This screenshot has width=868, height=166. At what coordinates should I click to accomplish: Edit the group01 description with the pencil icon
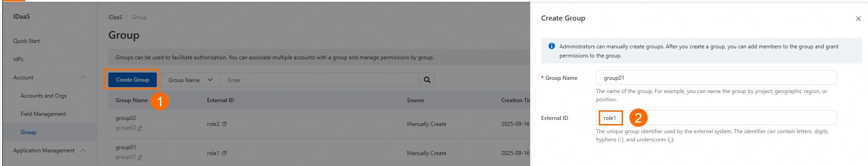[140, 157]
